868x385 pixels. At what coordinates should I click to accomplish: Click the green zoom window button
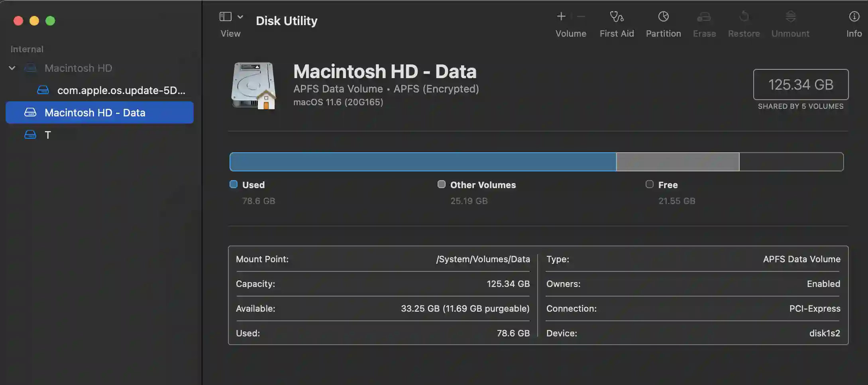[x=50, y=21]
